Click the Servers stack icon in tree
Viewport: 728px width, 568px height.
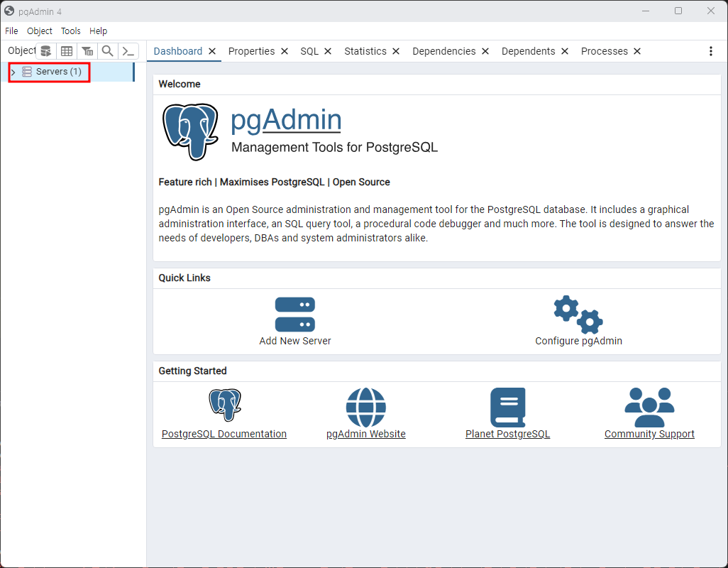tap(27, 72)
